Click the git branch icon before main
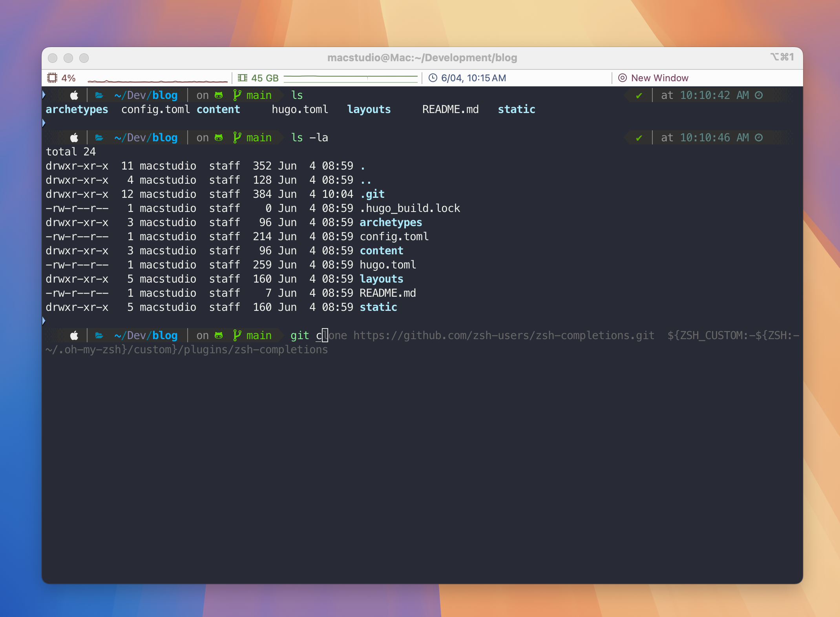 pos(237,95)
